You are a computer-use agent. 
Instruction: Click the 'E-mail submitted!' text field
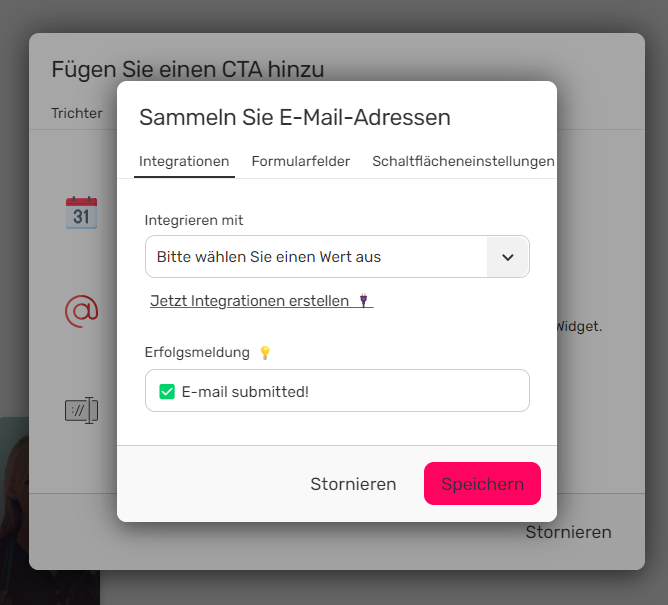[x=337, y=391]
